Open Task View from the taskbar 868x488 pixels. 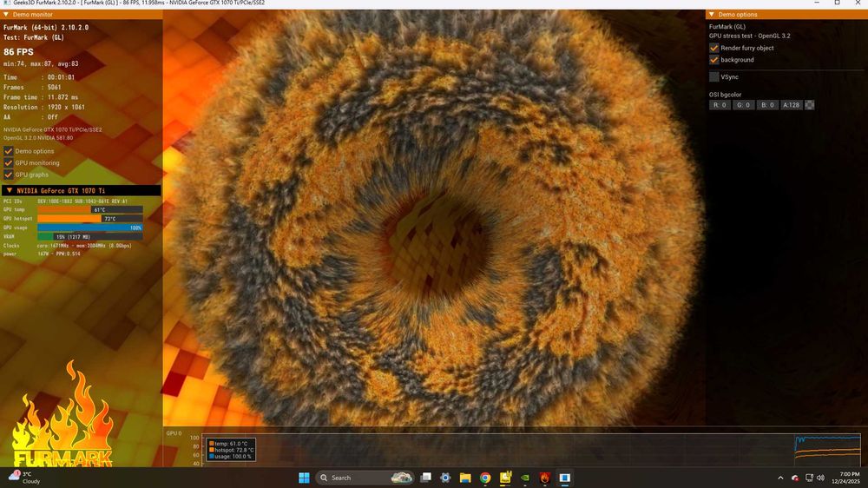(x=425, y=478)
